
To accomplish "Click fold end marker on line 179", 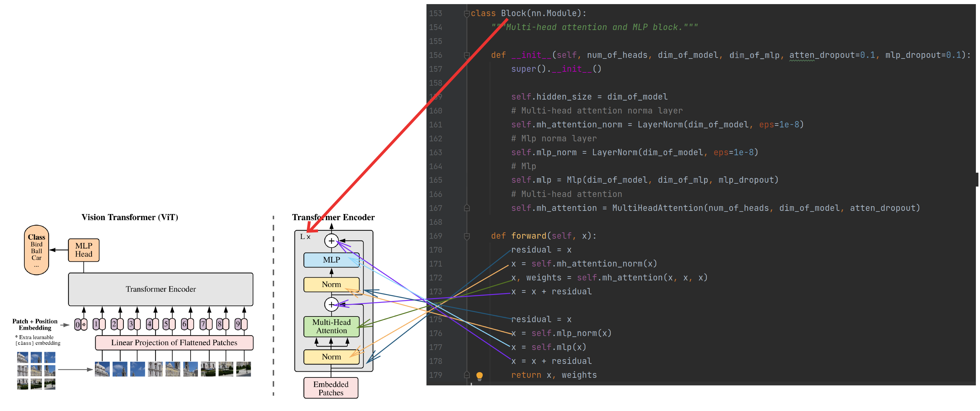I will coord(467,375).
